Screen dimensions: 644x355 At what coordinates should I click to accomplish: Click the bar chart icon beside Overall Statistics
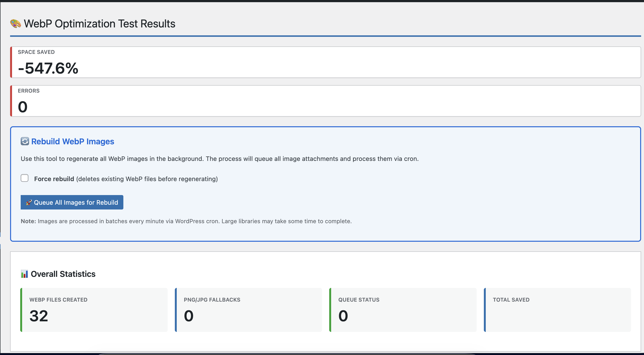pos(24,274)
